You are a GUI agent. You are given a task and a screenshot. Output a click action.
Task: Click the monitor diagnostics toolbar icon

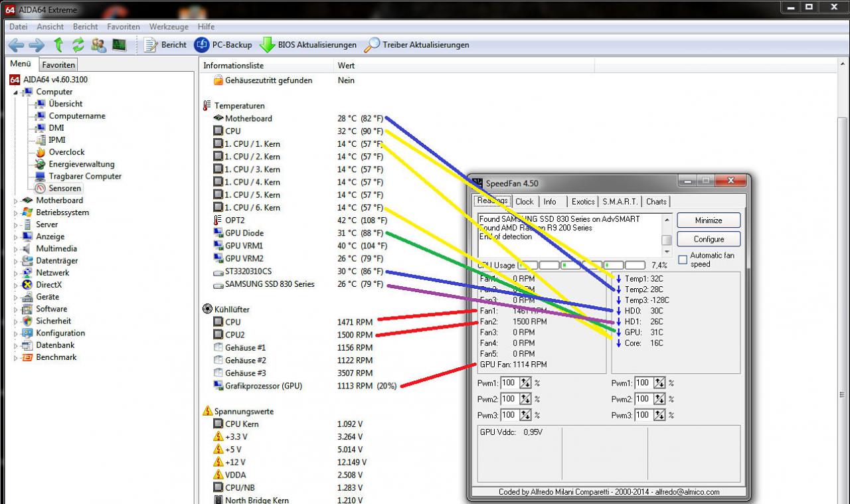(119, 44)
